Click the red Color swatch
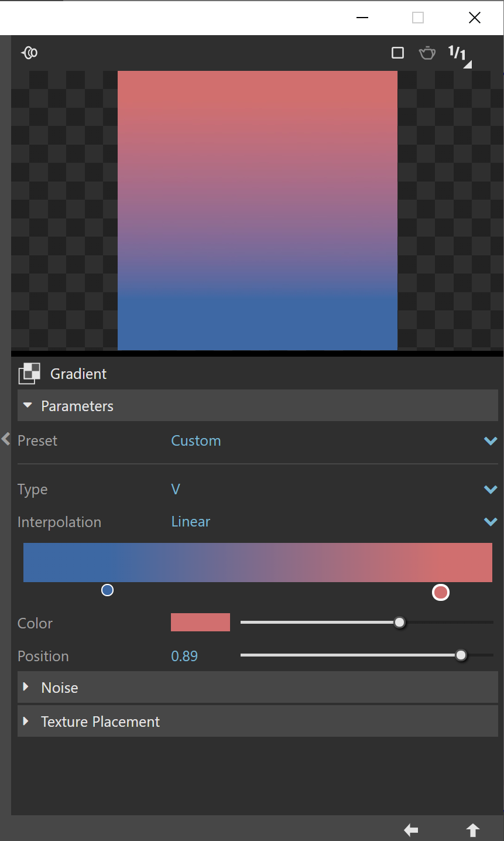The height and width of the screenshot is (841, 504). click(200, 622)
